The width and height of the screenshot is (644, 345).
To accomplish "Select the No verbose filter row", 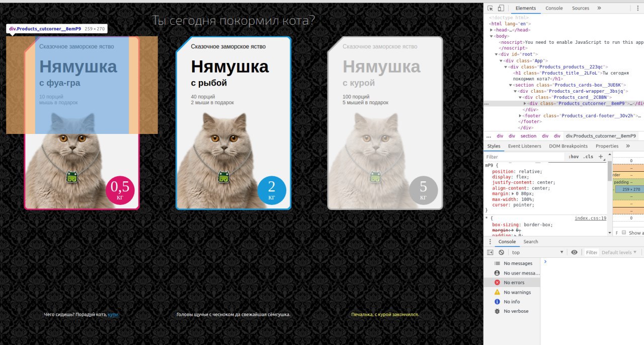I will [512, 311].
